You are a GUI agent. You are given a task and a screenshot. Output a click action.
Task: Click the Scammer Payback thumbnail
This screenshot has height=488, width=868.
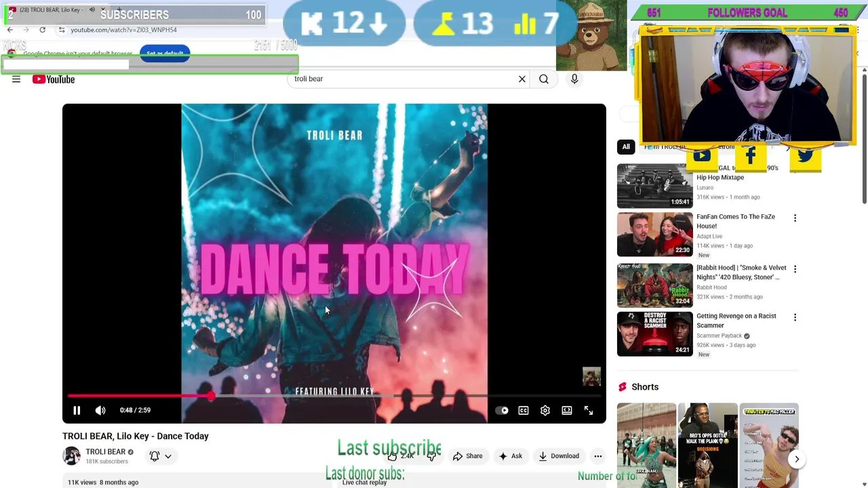(x=654, y=334)
